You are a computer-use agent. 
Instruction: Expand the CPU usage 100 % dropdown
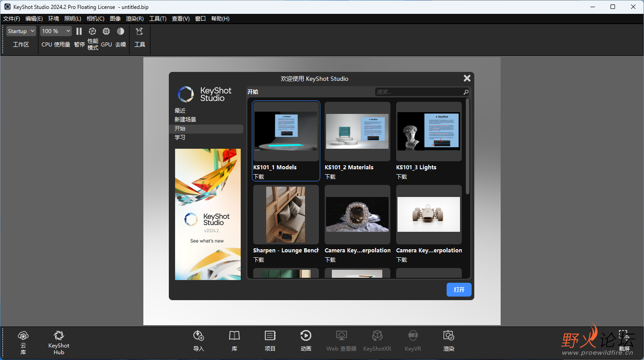[x=56, y=31]
